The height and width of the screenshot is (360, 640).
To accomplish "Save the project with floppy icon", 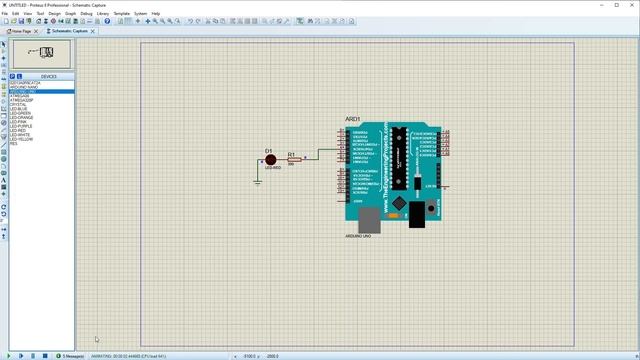I will click(x=21, y=21).
